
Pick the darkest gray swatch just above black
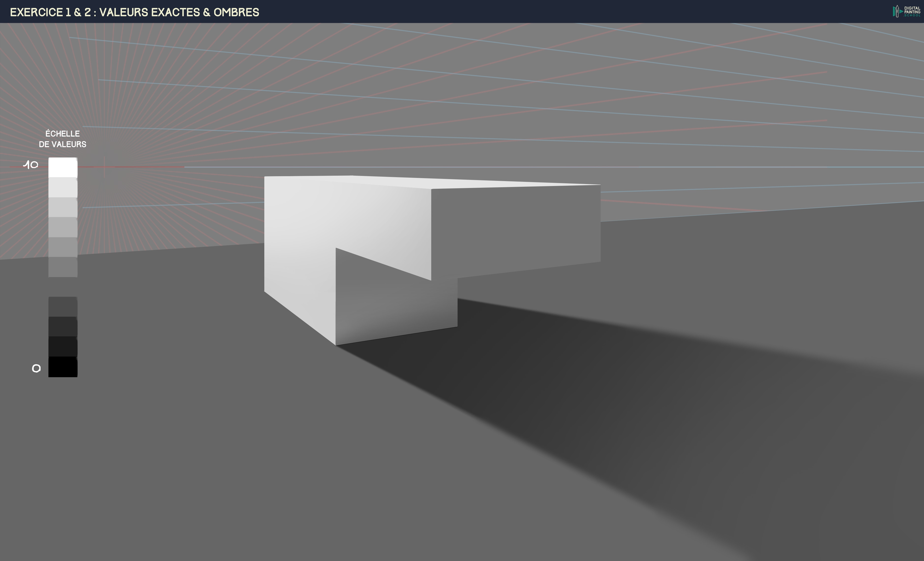[63, 346]
